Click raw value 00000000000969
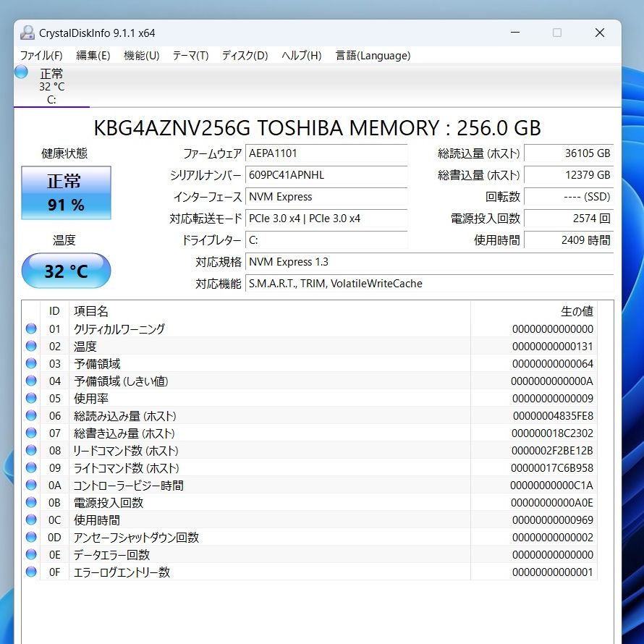Screen dimensions: 644x644 (x=552, y=520)
